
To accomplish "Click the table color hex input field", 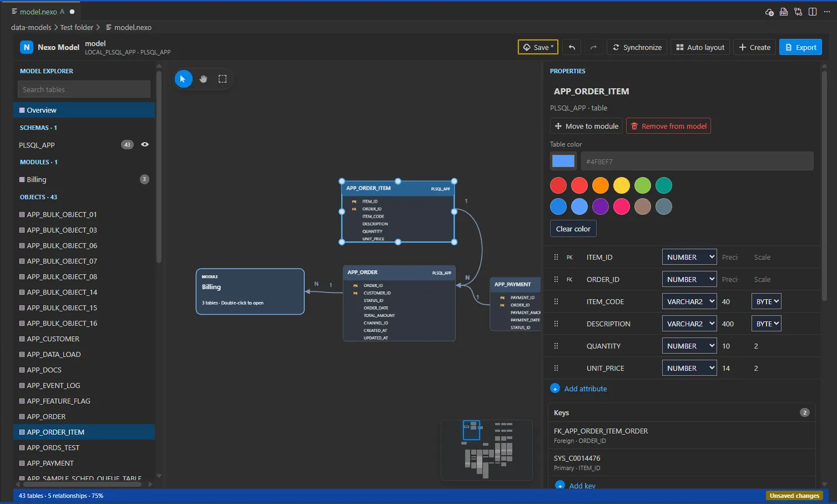I will (697, 161).
